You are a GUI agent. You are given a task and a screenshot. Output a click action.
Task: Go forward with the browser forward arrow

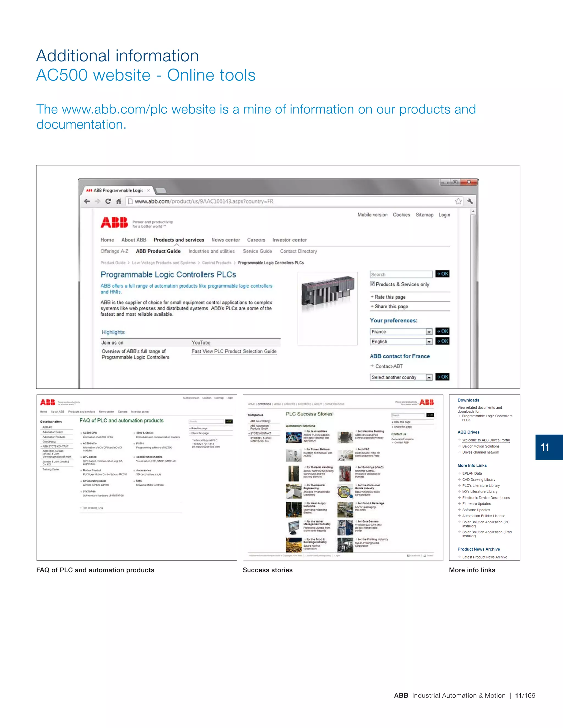pyautogui.click(x=97, y=201)
